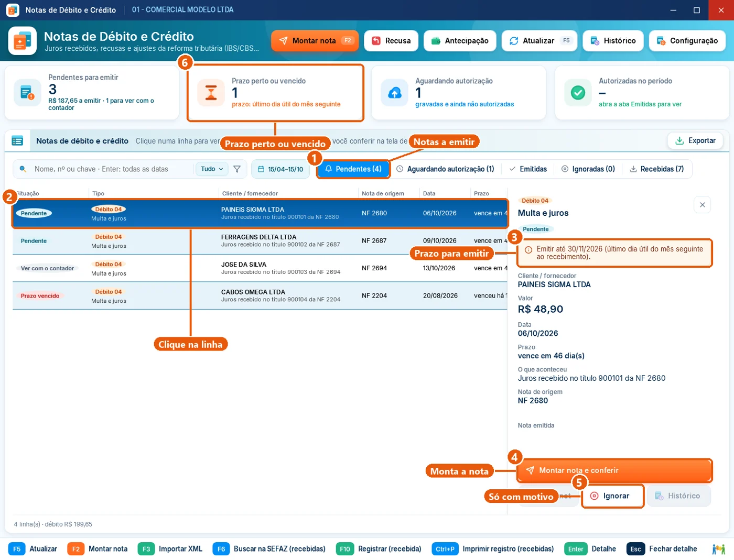Click the title bar app icon
Screen dimensions: 734x560
[13, 10]
